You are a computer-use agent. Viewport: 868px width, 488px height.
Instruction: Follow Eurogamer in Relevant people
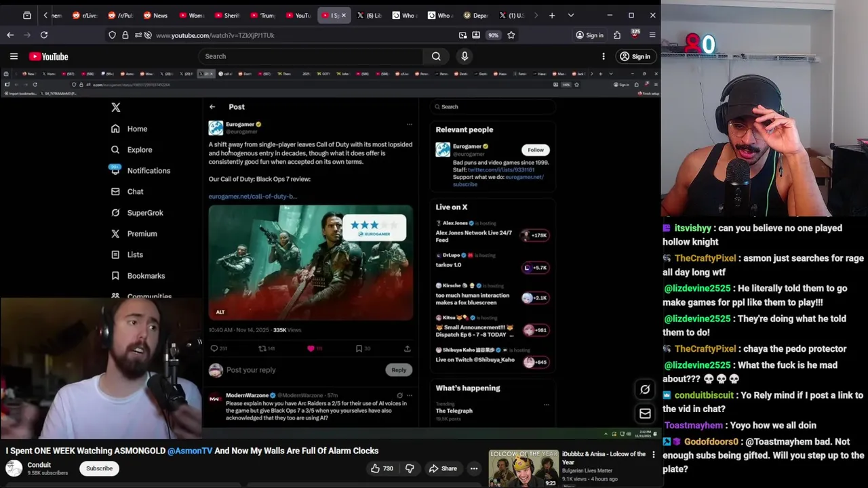[536, 150]
